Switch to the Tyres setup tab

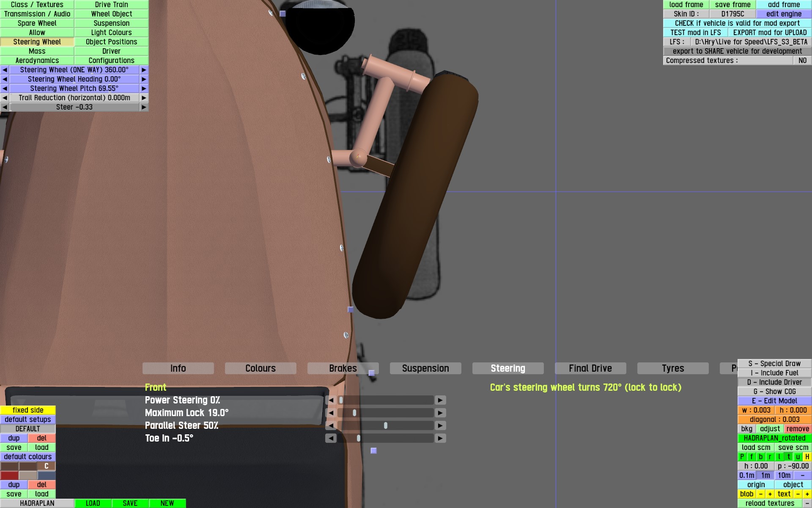point(672,368)
